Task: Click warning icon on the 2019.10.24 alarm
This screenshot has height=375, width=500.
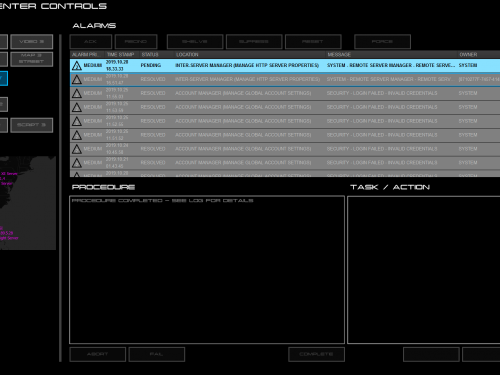Action: click(x=77, y=149)
